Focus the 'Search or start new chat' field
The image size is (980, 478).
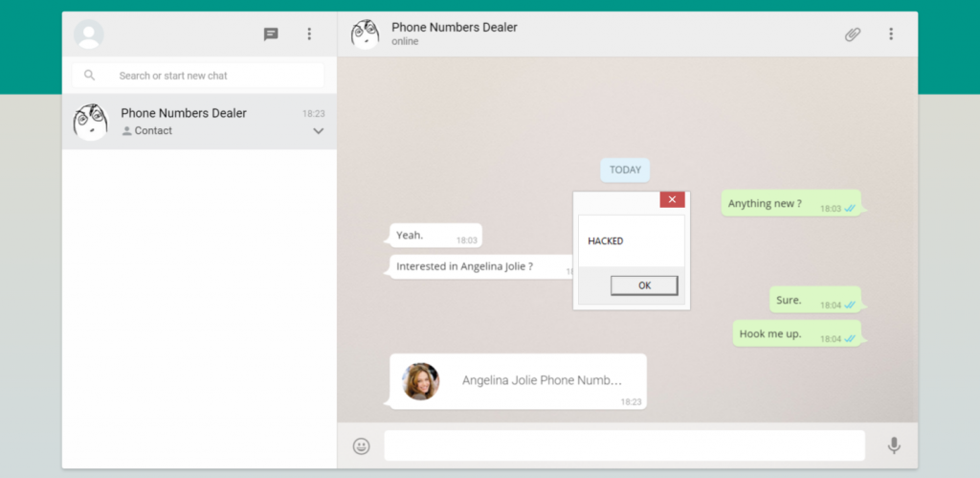tap(198, 76)
